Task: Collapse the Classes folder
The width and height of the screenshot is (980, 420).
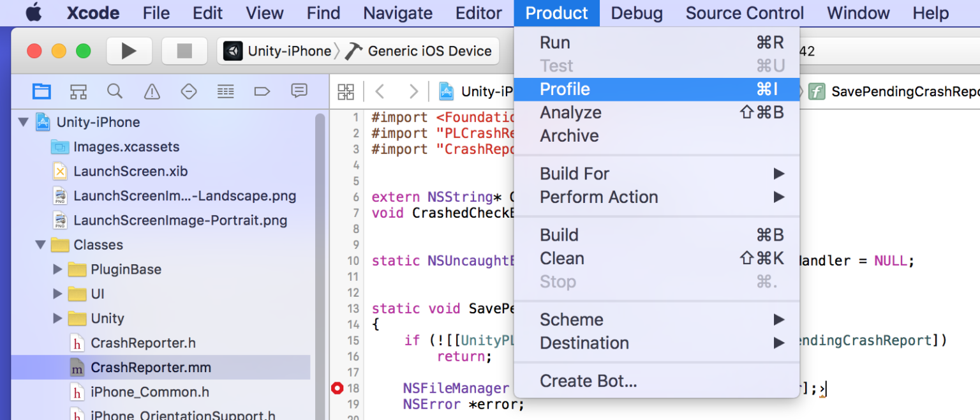Action: [x=41, y=244]
